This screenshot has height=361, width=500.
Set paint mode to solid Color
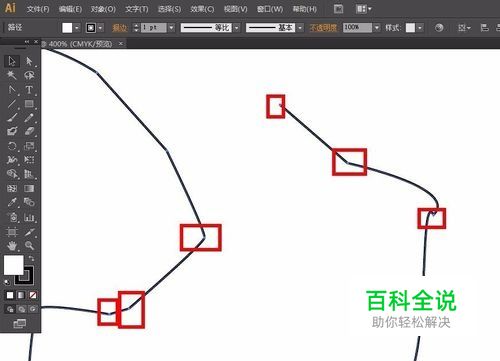(x=10, y=295)
